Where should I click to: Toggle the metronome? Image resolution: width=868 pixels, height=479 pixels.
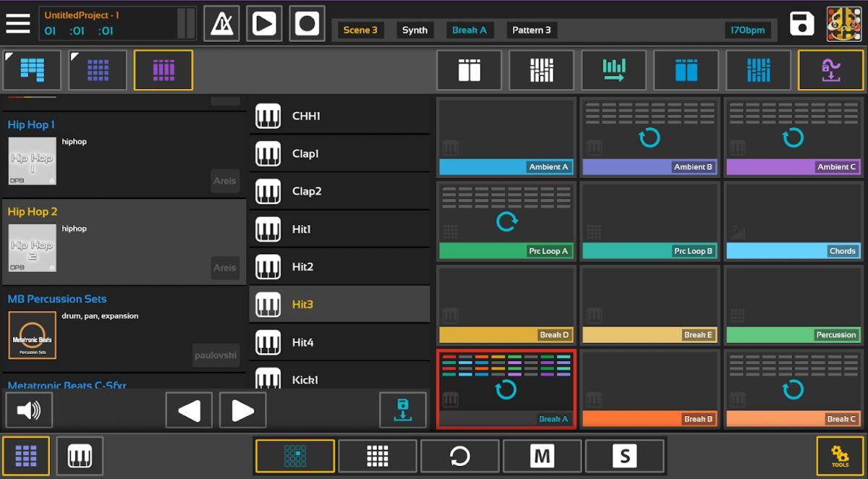221,24
